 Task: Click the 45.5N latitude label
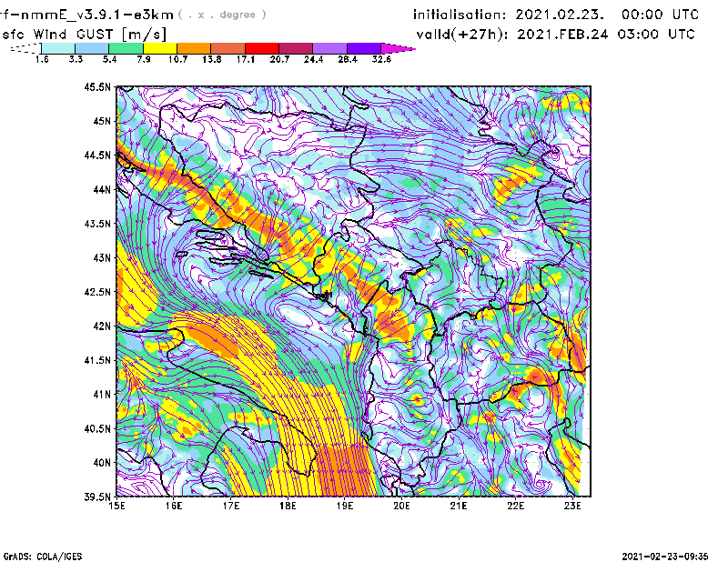(97, 86)
